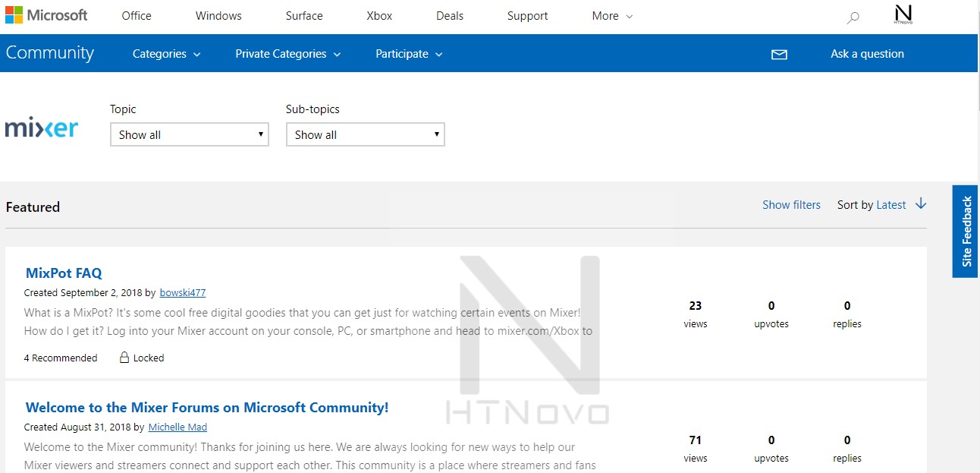The width and height of the screenshot is (980, 473).
Task: Click the sort direction arrow beside Latest
Action: pos(920,204)
